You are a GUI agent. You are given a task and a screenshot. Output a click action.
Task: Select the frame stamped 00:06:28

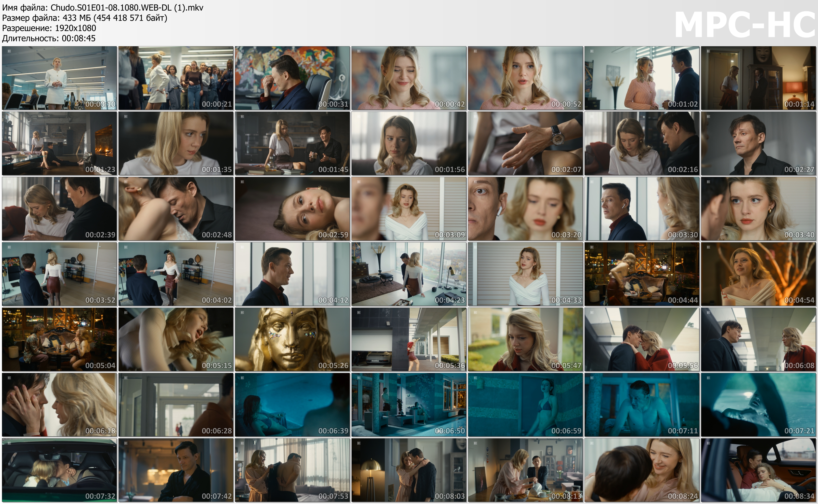[x=176, y=405]
